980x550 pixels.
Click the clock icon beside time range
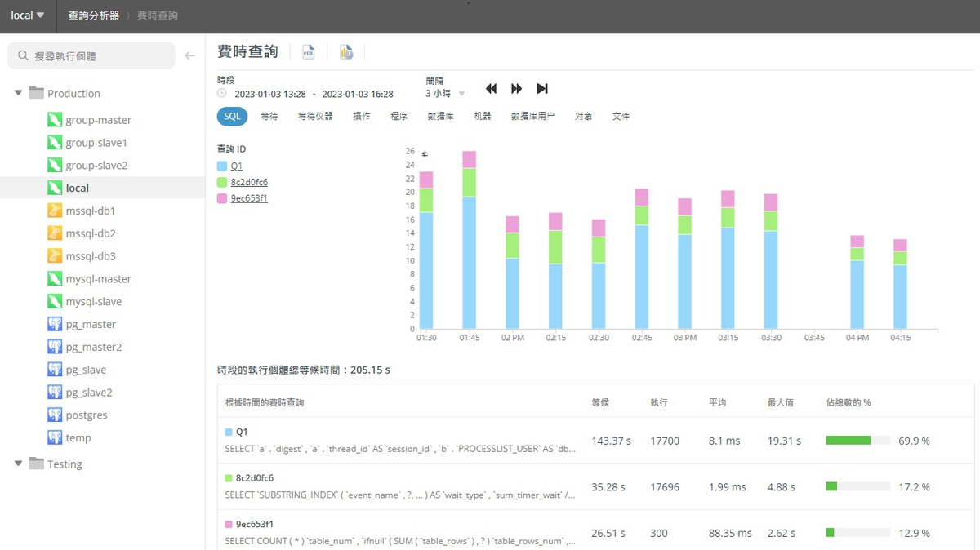click(x=222, y=94)
